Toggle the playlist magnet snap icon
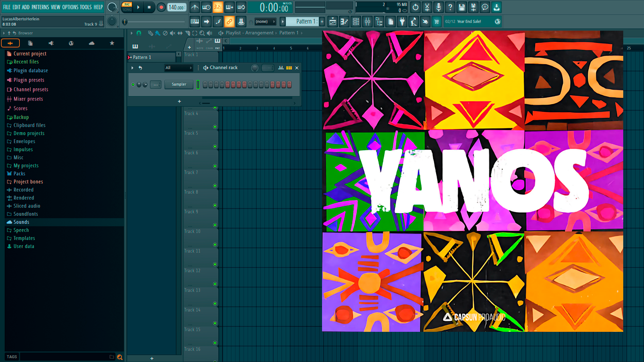 click(x=139, y=33)
